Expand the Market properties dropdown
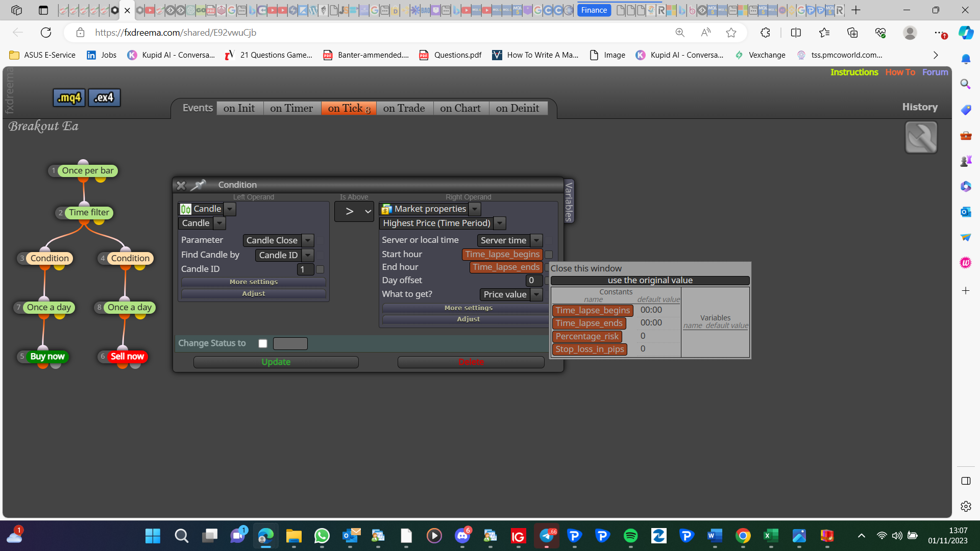The image size is (980, 551). coord(475,209)
